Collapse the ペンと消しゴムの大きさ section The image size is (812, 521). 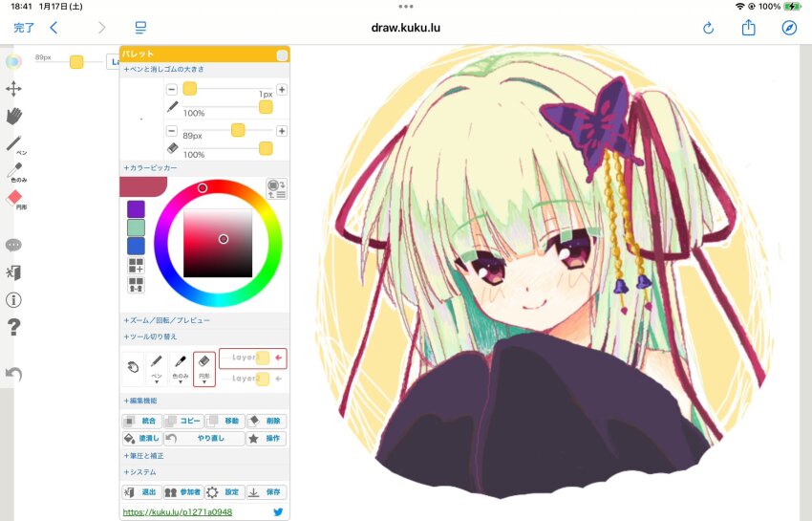pos(164,69)
